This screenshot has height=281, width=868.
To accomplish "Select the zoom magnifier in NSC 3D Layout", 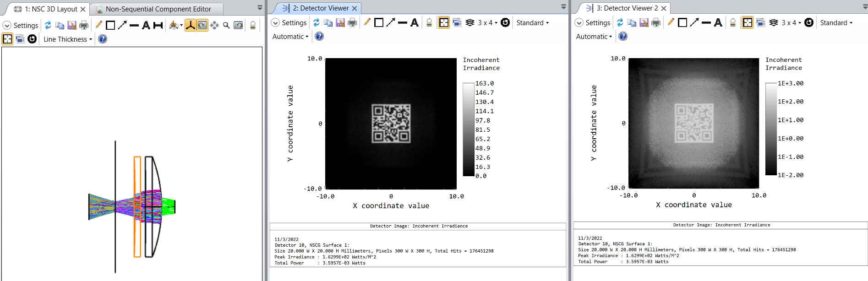I will [226, 25].
